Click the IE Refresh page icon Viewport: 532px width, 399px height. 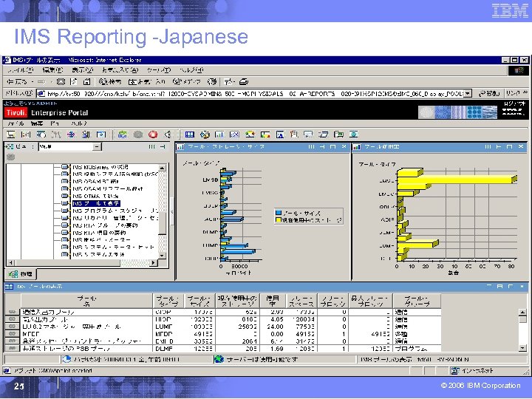pos(74,82)
